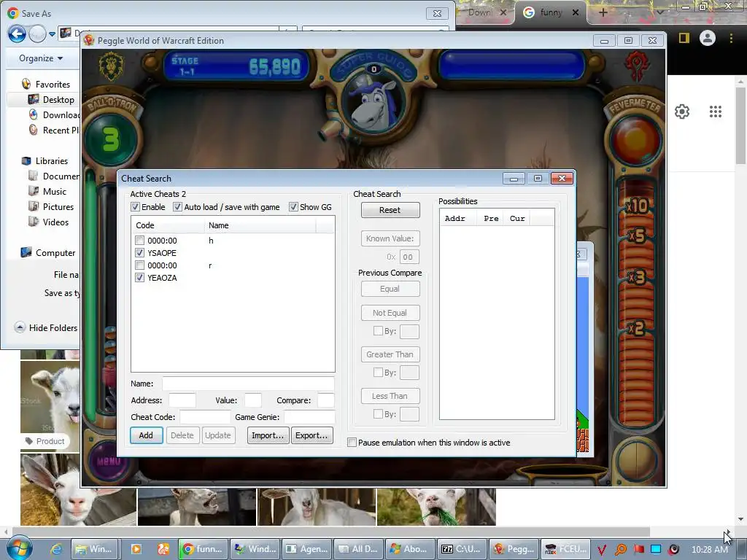
Task: Switch to the FCEUX taskbar button
Action: click(566, 549)
